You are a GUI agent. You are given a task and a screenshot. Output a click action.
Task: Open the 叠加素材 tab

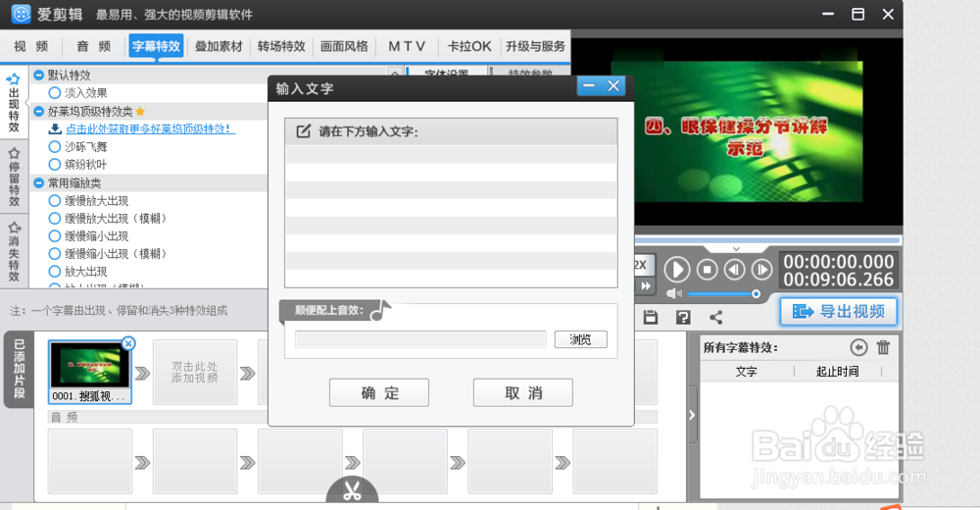219,46
